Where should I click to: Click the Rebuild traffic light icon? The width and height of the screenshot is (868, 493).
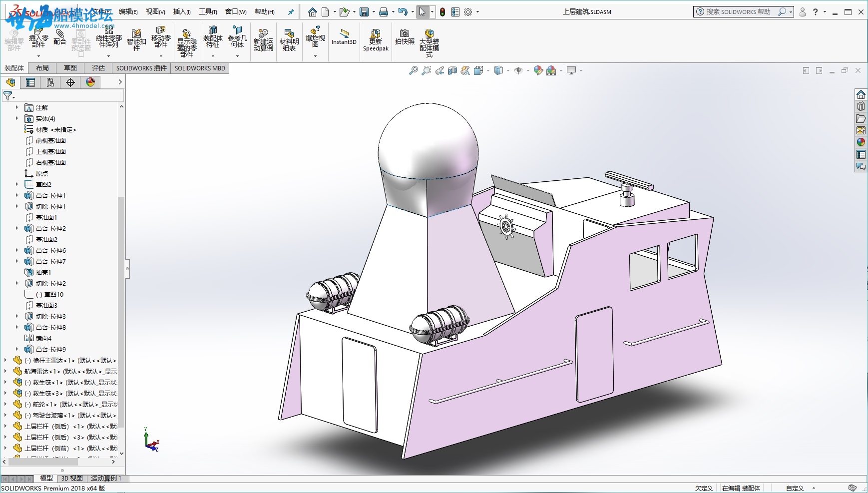(x=442, y=11)
